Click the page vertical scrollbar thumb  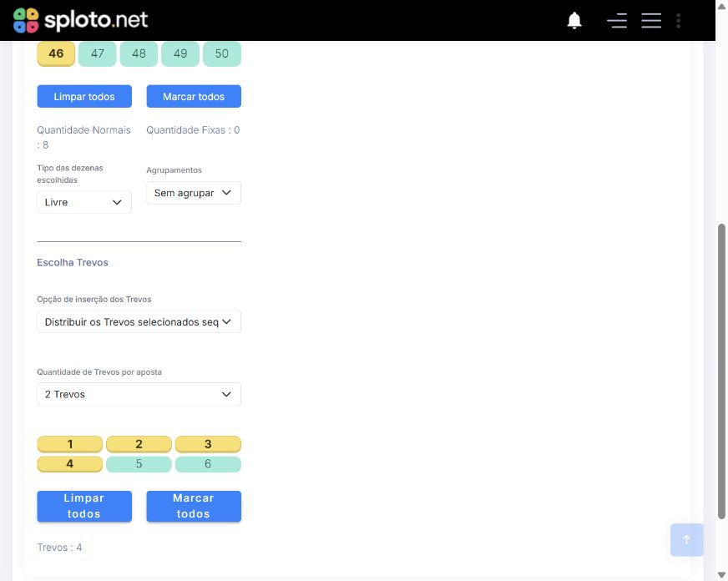(721, 371)
